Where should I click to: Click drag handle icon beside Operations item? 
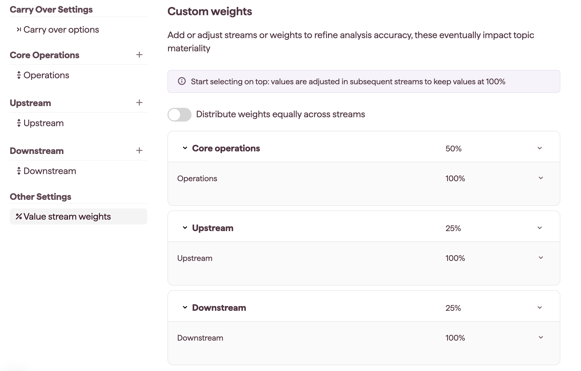point(19,75)
